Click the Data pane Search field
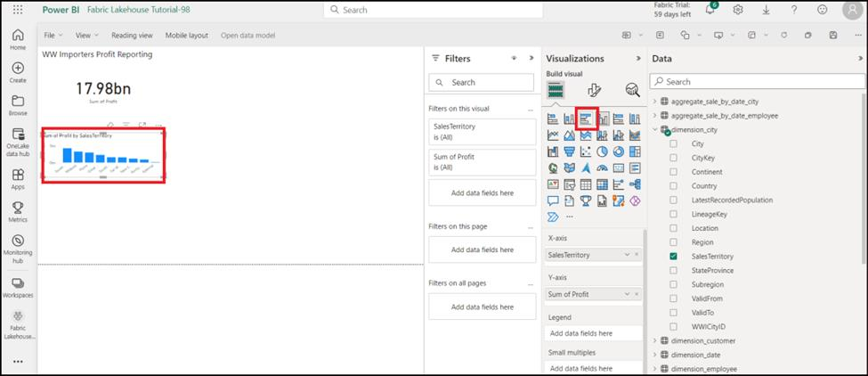 point(758,81)
